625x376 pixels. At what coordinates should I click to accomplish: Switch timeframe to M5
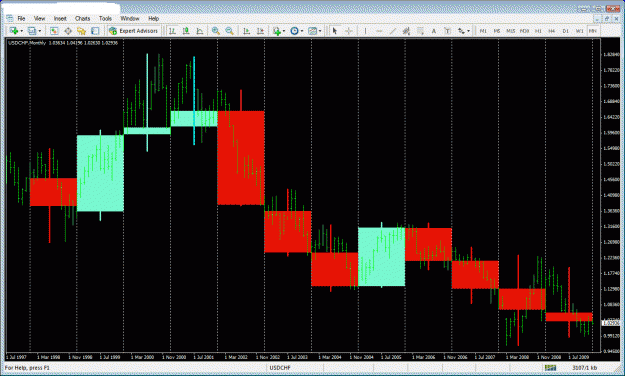pyautogui.click(x=497, y=31)
